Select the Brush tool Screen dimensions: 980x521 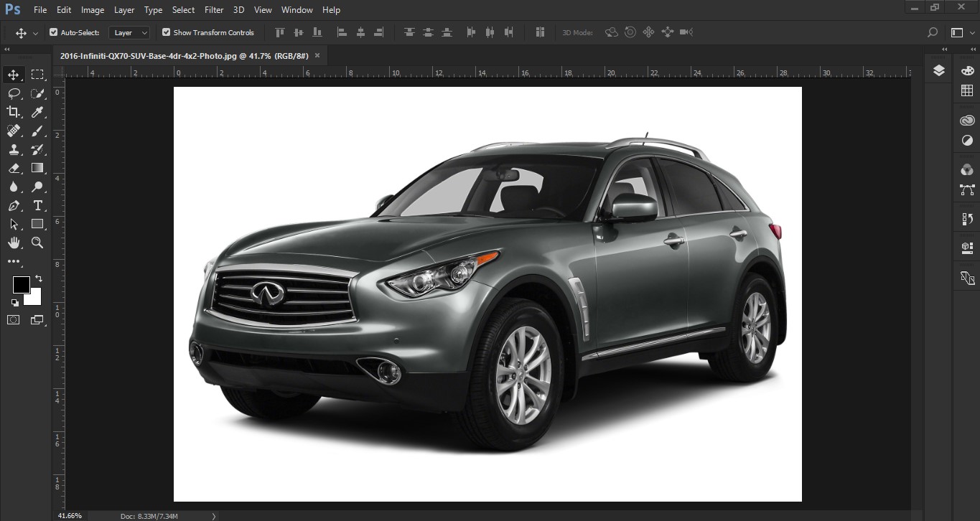click(x=37, y=131)
